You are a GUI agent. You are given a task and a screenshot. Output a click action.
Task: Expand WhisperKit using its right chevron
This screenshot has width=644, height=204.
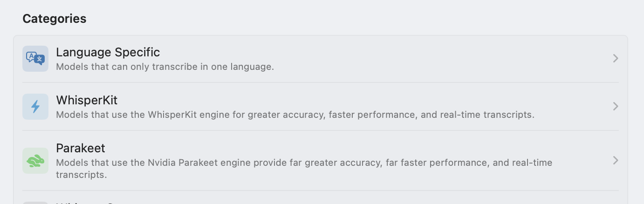pyautogui.click(x=616, y=107)
